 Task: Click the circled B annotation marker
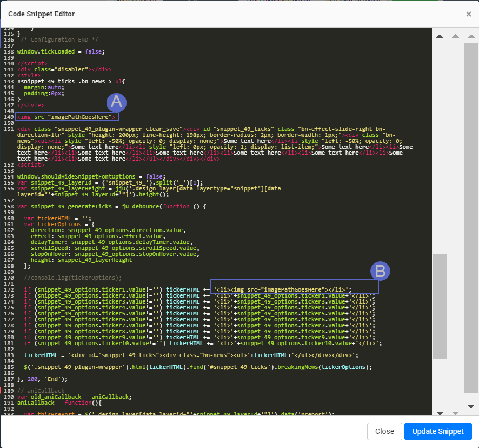click(x=380, y=271)
